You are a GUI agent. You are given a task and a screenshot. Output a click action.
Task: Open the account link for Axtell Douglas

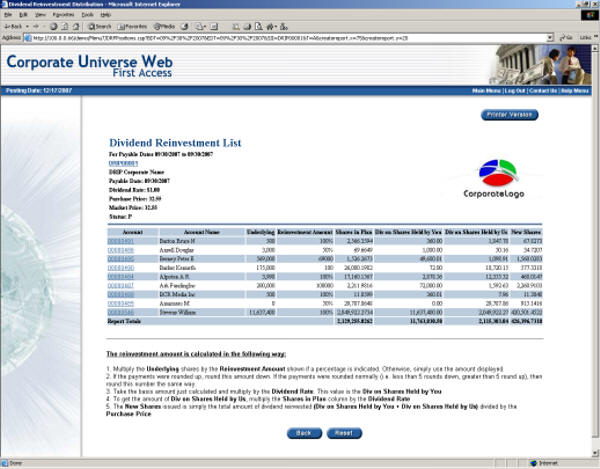coord(121,250)
